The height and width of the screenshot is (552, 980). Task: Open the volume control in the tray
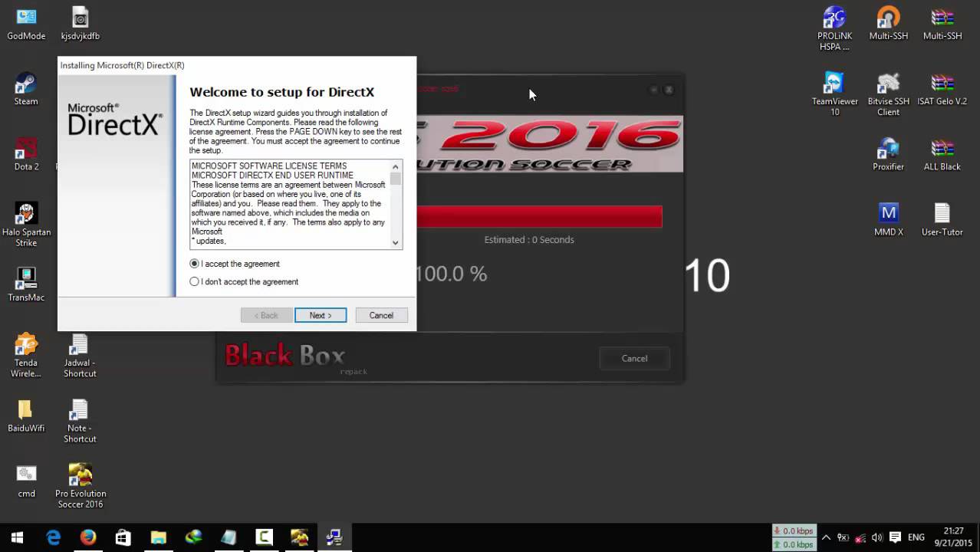click(877, 537)
